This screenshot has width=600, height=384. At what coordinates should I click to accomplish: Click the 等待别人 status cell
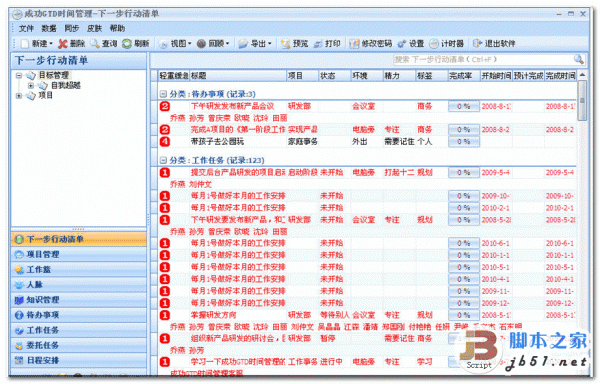(x=334, y=315)
